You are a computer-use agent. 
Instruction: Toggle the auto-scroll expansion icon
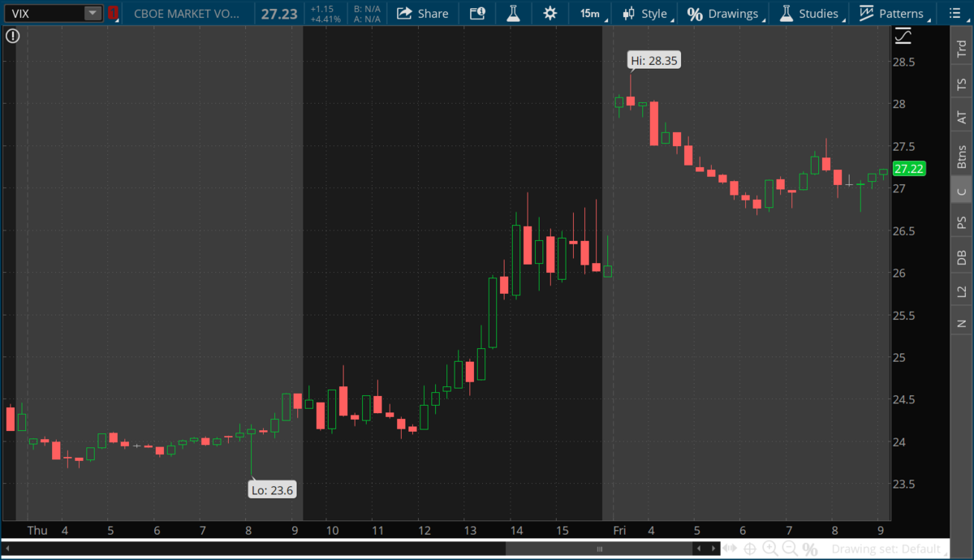click(x=731, y=549)
